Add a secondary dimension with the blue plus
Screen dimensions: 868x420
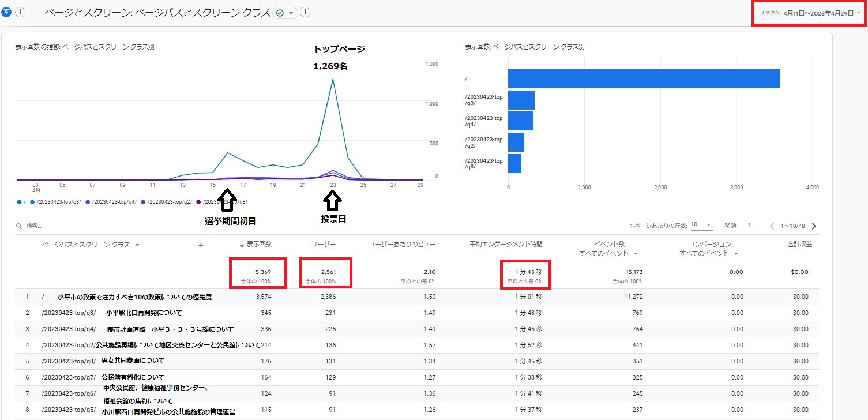[x=201, y=245]
